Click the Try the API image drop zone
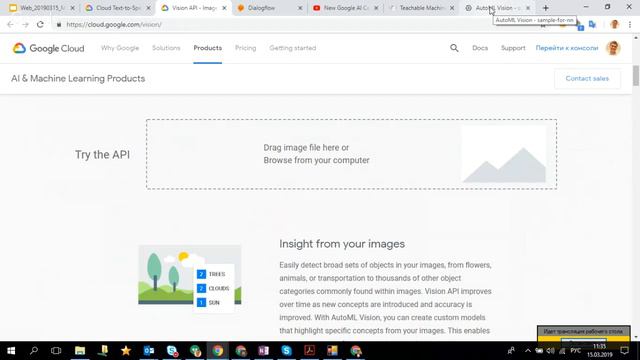640x360 pixels. tap(351, 154)
